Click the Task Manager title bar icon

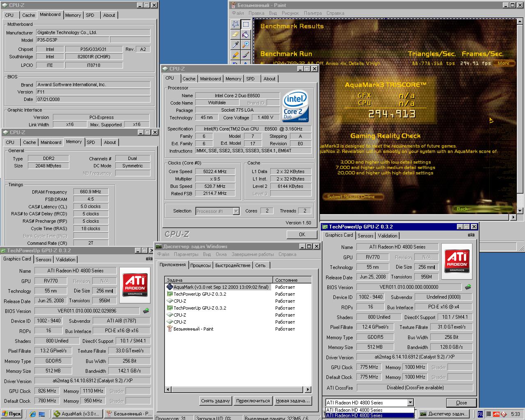coord(158,247)
